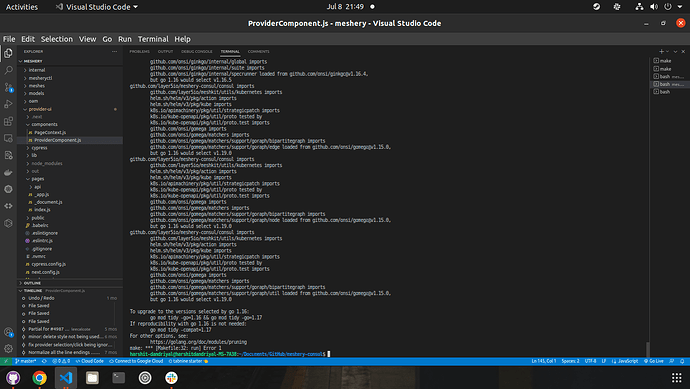690x389 pixels.
Task: Open the Help menu
Action: point(182,39)
